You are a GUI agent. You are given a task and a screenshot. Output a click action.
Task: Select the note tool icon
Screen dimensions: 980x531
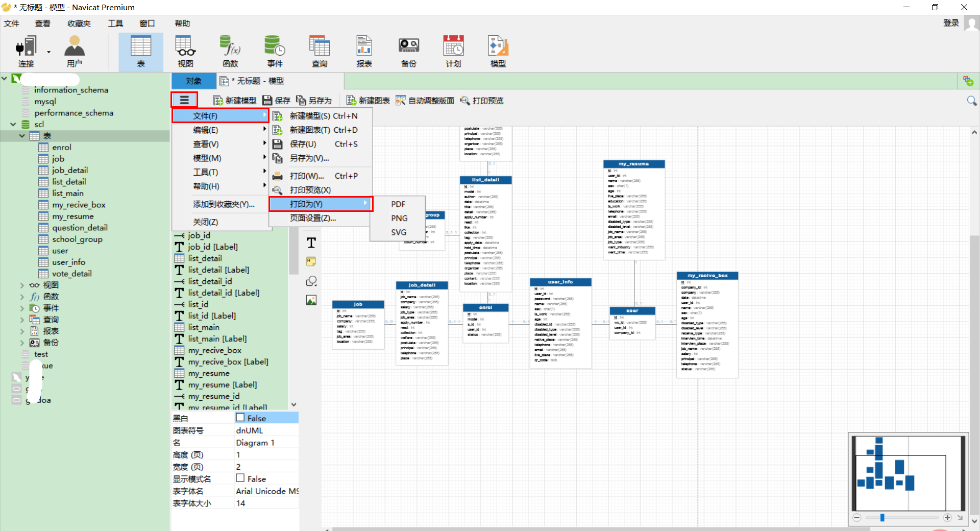pos(311,262)
